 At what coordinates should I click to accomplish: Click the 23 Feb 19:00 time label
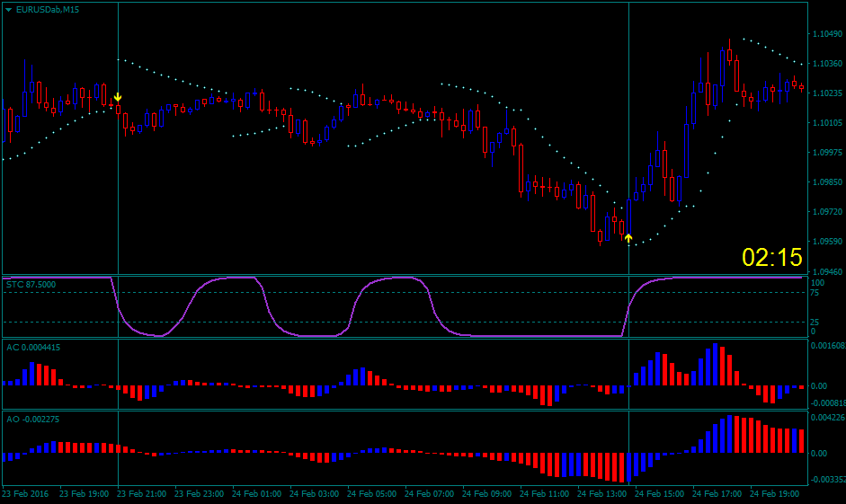click(x=84, y=493)
